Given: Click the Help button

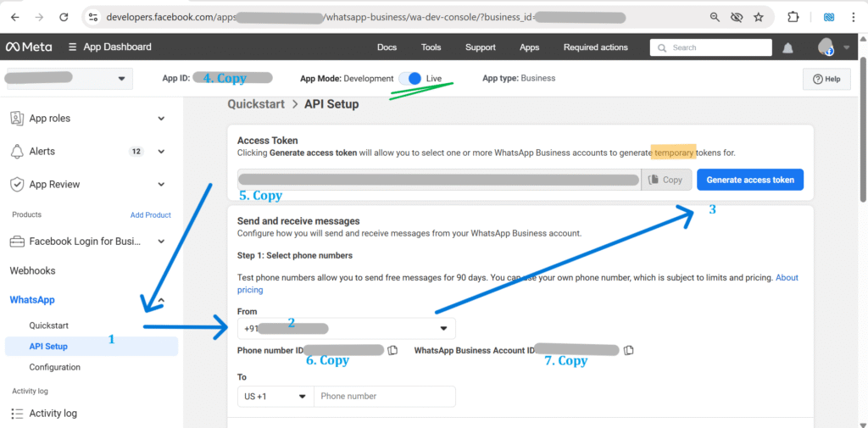Looking at the screenshot, I should coord(826,79).
